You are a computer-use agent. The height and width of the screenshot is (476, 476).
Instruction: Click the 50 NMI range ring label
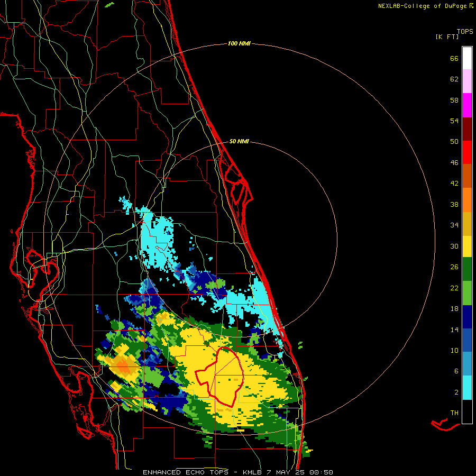tap(239, 141)
